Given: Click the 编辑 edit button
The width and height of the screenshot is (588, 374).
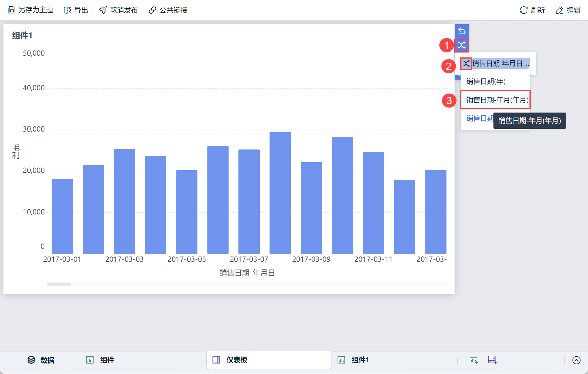Looking at the screenshot, I should coord(568,10).
